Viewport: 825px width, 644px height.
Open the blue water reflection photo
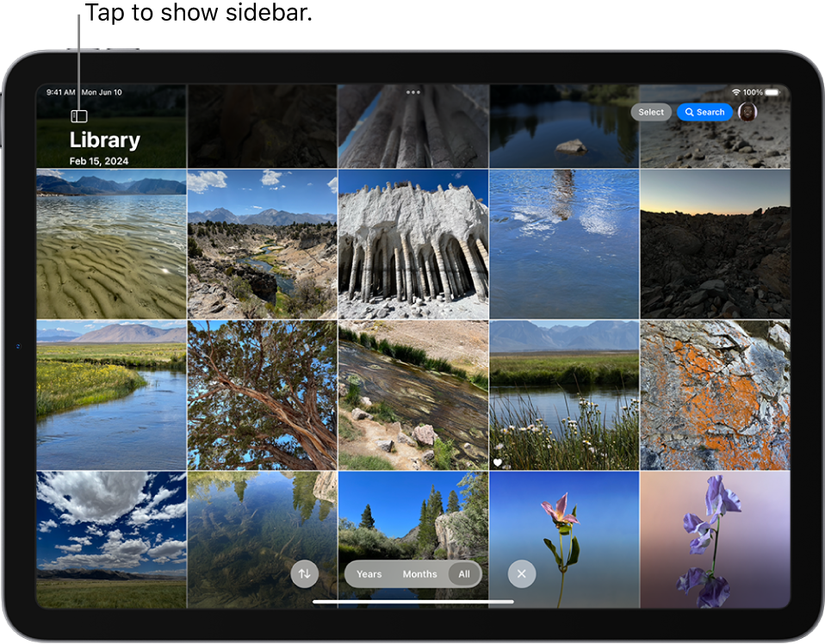[564, 245]
